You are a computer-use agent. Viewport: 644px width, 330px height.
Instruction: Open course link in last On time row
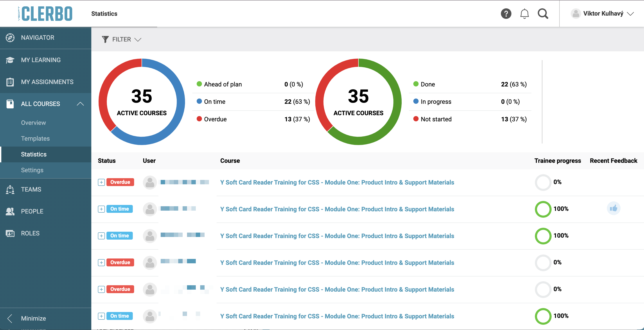tap(337, 316)
